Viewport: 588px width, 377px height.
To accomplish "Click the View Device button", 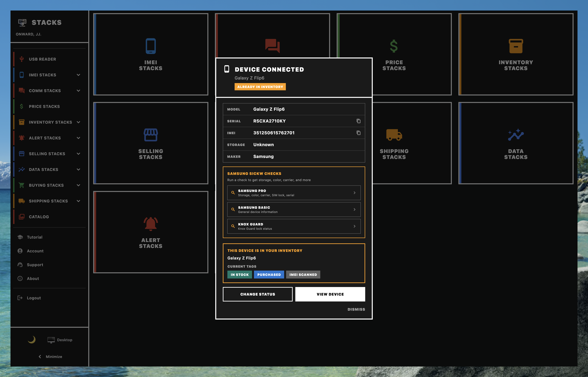I will click(x=330, y=294).
